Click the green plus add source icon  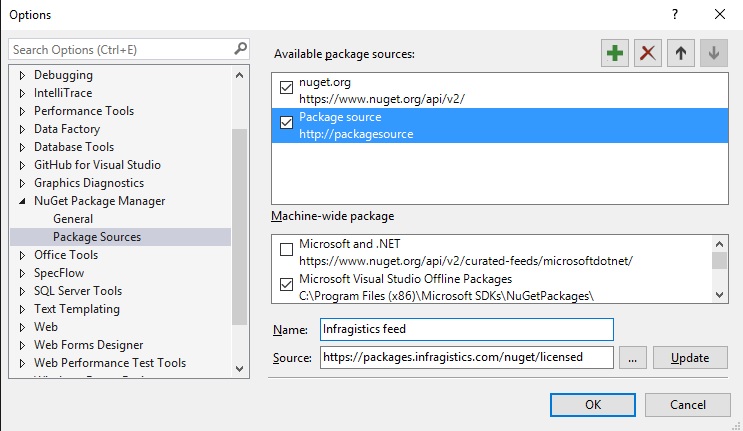tap(616, 54)
